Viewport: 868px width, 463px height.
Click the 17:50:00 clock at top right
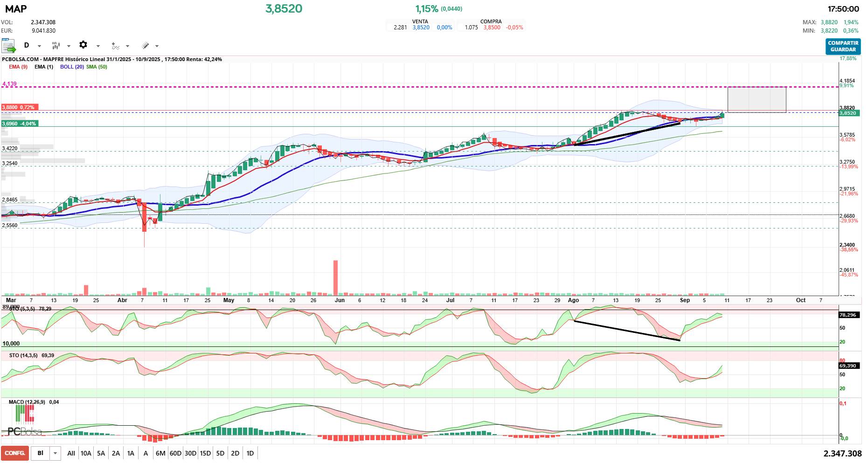(843, 9)
